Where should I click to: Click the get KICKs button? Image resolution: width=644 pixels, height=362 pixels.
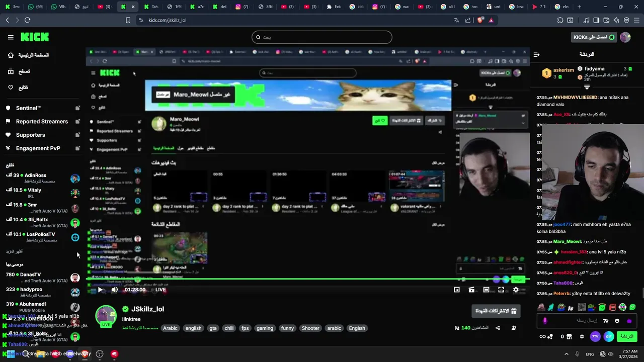click(594, 37)
